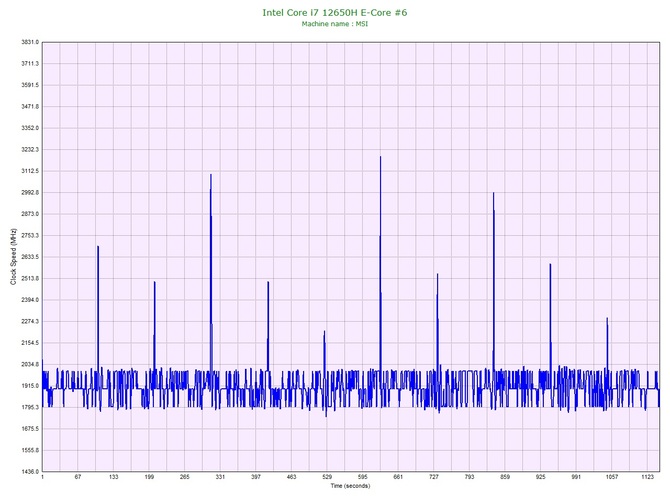Viewport: 670px width, 503px height.
Task: Click the first spike between 67 and 133 seconds
Action: pos(97,247)
